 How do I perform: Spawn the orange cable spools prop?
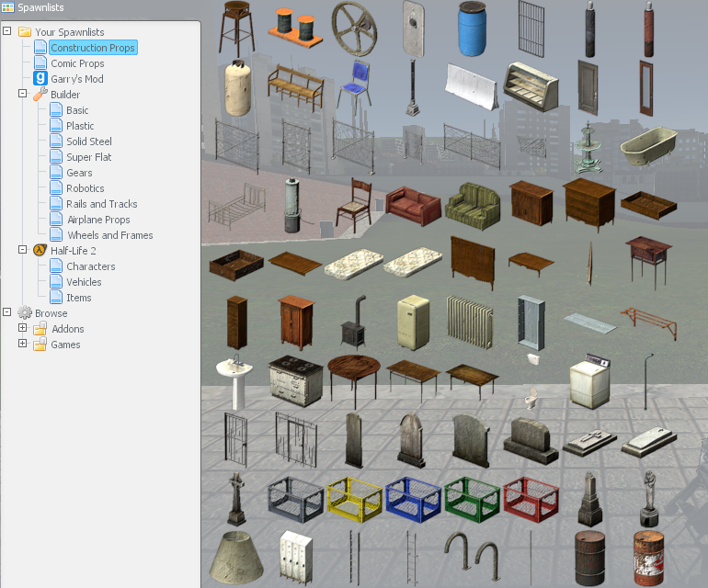click(295, 28)
